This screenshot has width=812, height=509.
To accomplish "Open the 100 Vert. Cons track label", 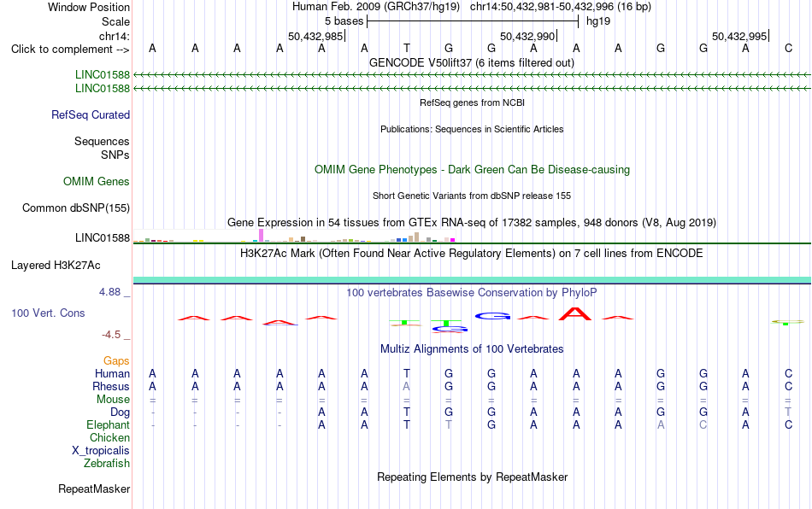I will coord(48,313).
